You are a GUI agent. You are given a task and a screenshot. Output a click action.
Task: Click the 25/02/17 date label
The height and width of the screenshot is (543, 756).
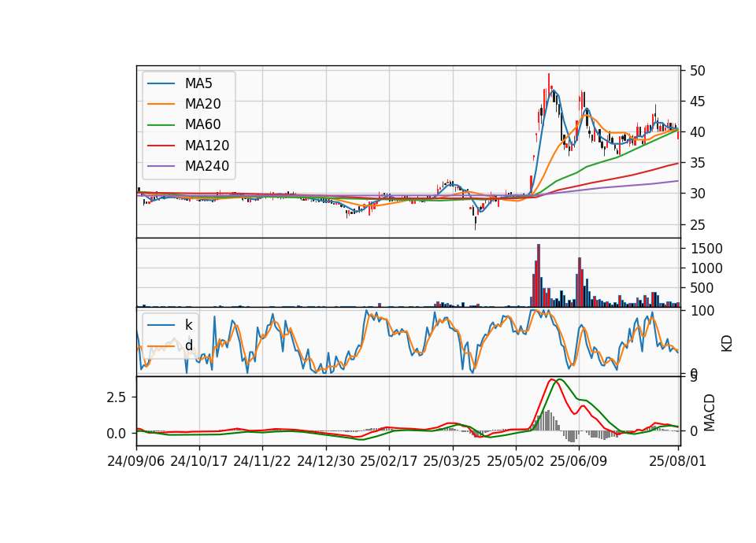coord(388,462)
